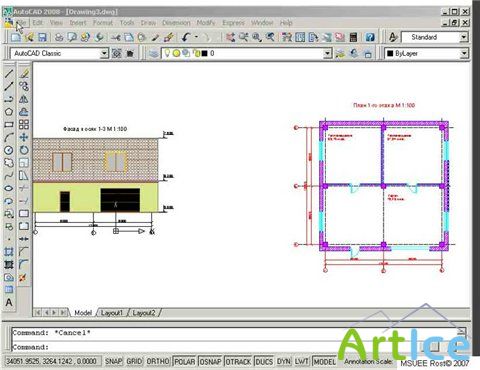Select the Chamfer tool
Image resolution: width=480 pixels, height=370 pixels.
pos(24,252)
